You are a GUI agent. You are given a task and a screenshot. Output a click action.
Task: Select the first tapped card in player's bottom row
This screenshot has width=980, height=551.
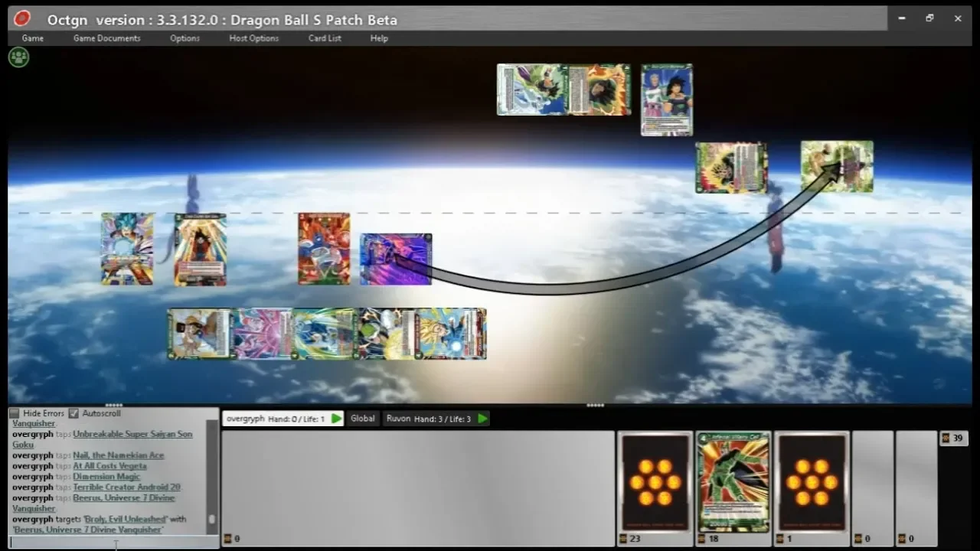coord(199,334)
